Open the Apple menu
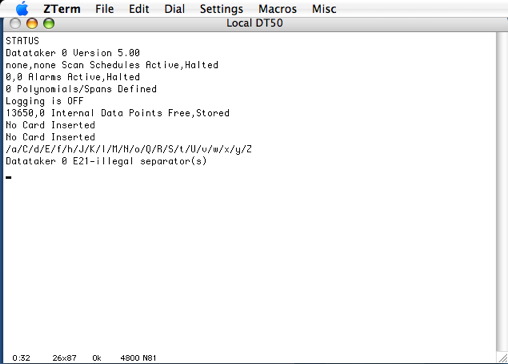Image resolution: width=508 pixels, height=364 pixels. (x=22, y=8)
